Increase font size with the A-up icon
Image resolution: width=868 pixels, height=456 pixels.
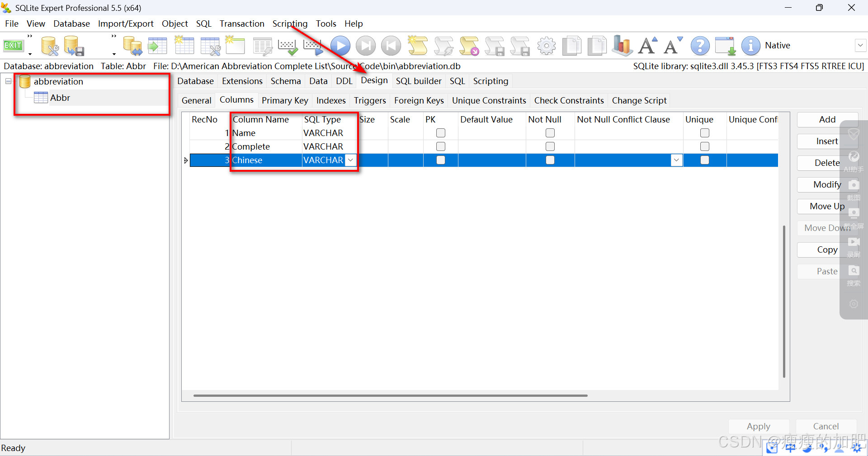647,46
